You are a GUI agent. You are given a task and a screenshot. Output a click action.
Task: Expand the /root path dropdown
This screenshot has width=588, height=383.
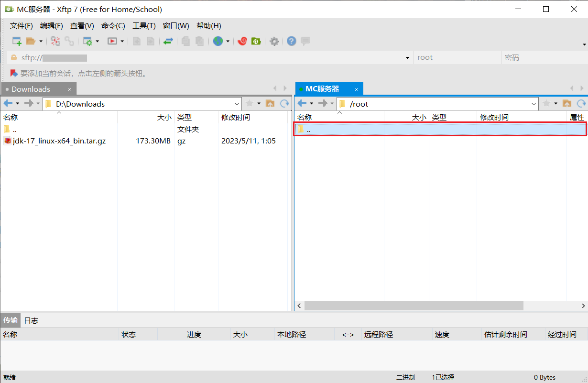(534, 104)
